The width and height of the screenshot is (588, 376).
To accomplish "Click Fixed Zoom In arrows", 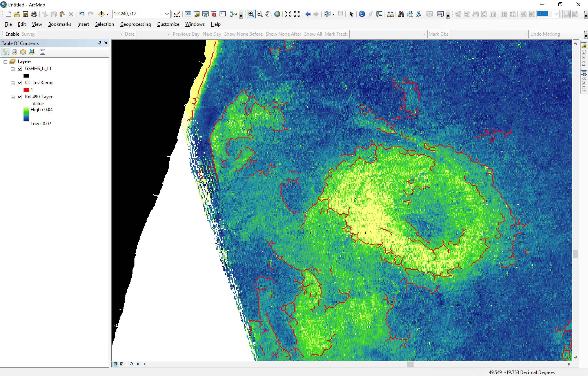I will point(288,14).
